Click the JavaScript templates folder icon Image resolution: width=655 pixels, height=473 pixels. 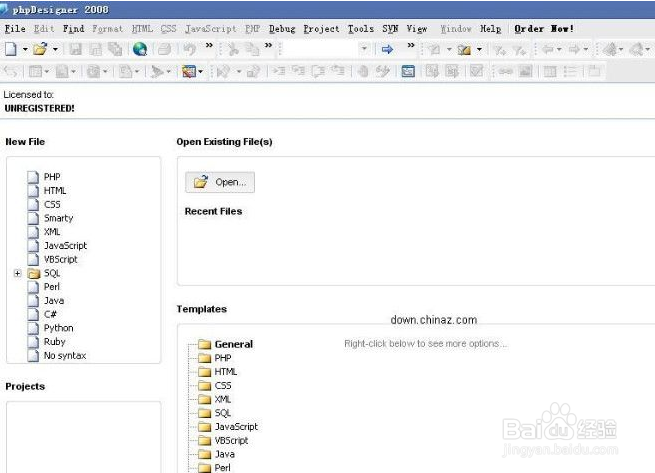204,427
